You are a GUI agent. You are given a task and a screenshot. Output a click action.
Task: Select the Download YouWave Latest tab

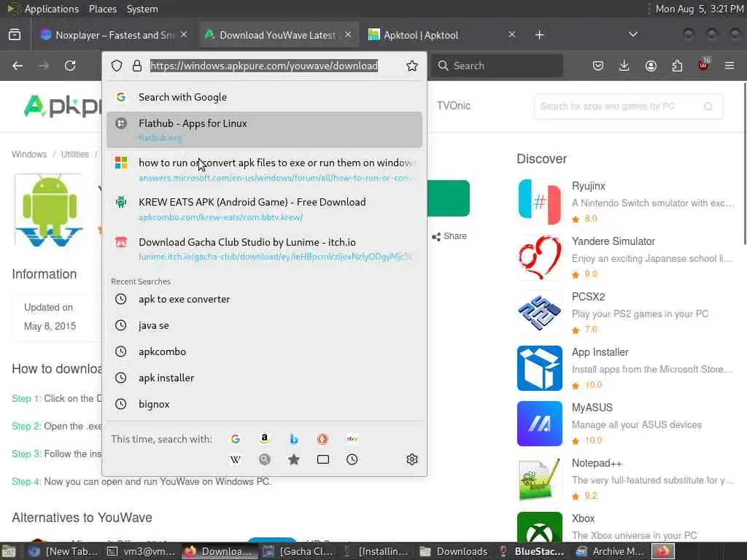pos(278,35)
